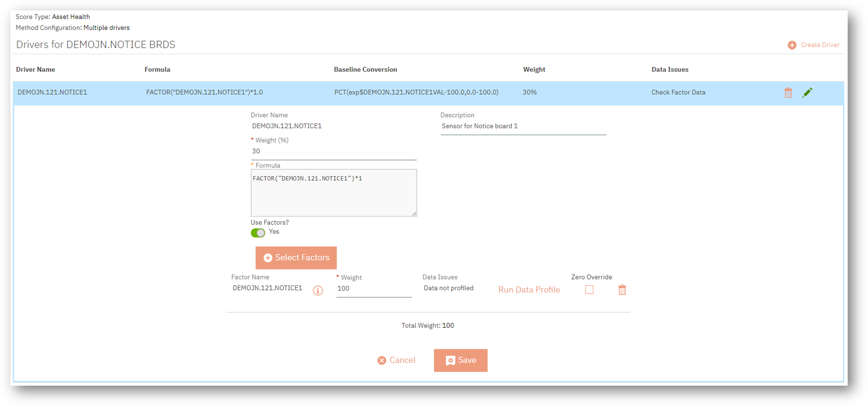
Task: Check the Zero Override checkbox
Action: tap(589, 290)
